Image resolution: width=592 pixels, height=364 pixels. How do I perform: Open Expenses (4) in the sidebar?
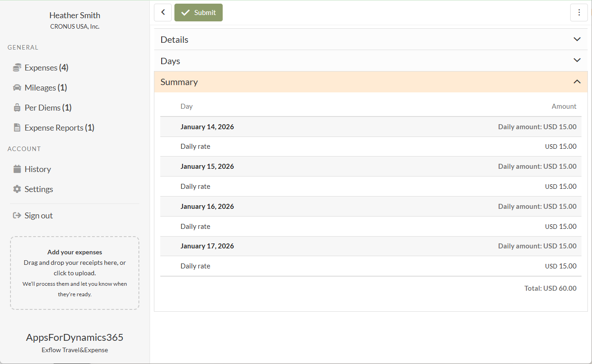[x=46, y=68]
